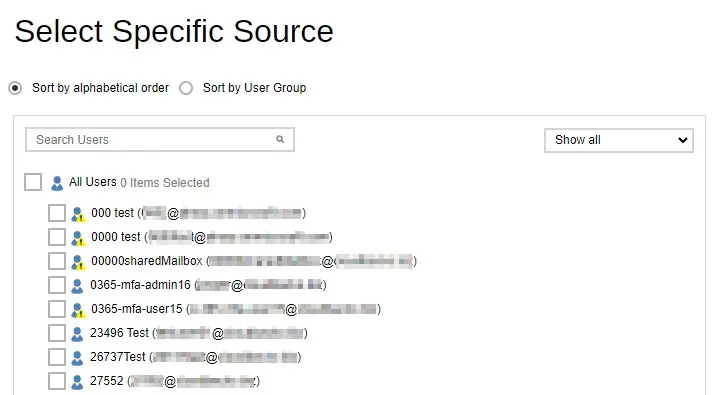Image resolution: width=720 pixels, height=395 pixels.
Task: Check the 0365-mfa-admin16 checkbox
Action: pyautogui.click(x=57, y=285)
